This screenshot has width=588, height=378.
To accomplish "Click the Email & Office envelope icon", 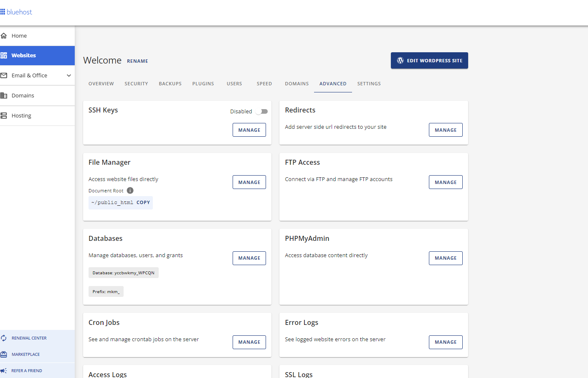I will pyautogui.click(x=4, y=75).
